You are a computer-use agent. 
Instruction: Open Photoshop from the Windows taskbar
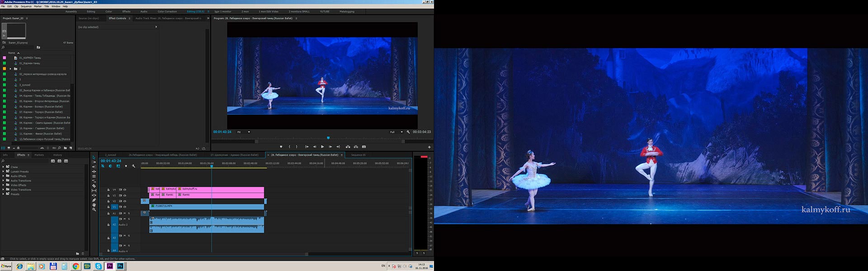[x=120, y=266]
